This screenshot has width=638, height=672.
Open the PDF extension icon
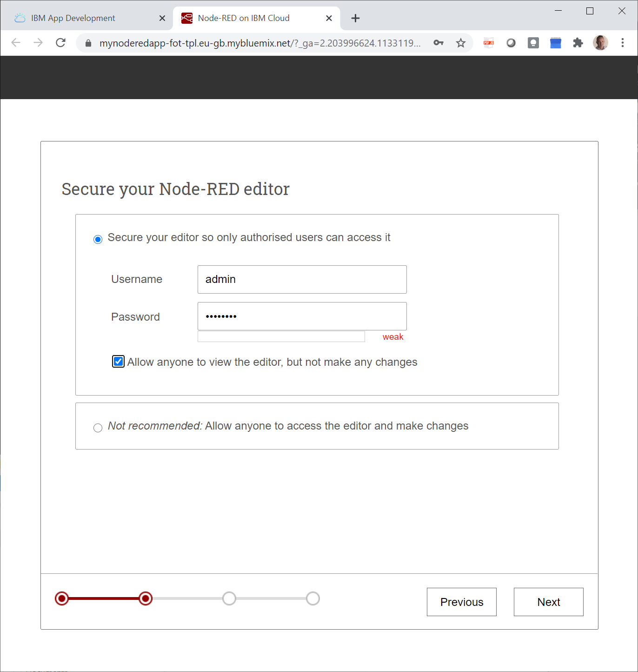(x=489, y=43)
